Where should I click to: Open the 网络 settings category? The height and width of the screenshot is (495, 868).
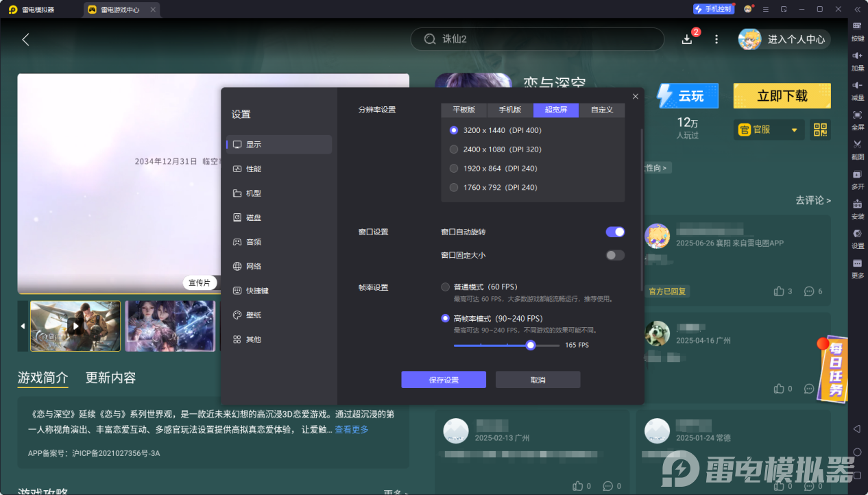pyautogui.click(x=254, y=266)
